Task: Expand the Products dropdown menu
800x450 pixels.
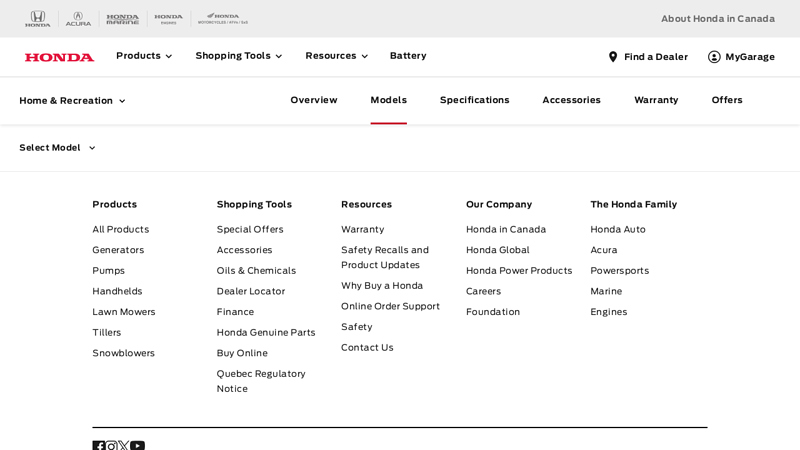Action: pos(144,56)
